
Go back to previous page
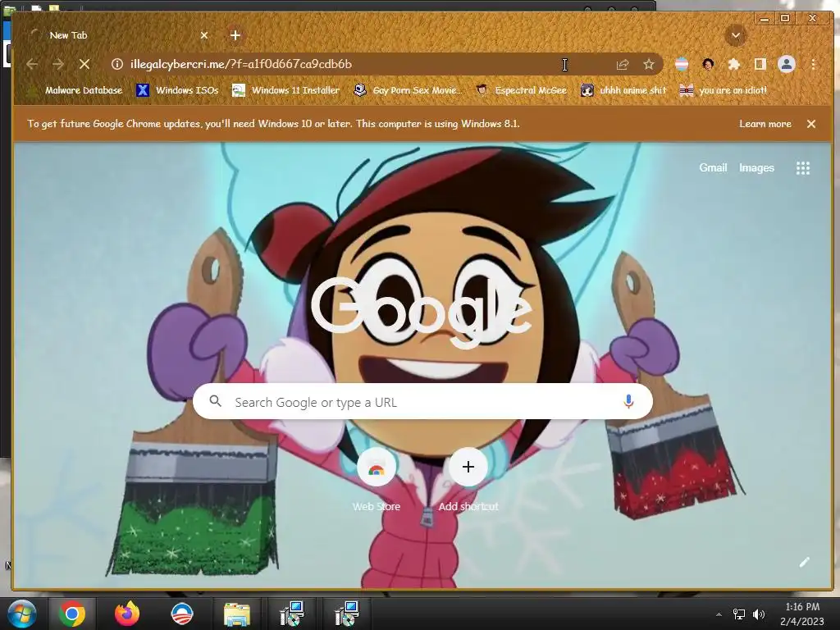[32, 64]
